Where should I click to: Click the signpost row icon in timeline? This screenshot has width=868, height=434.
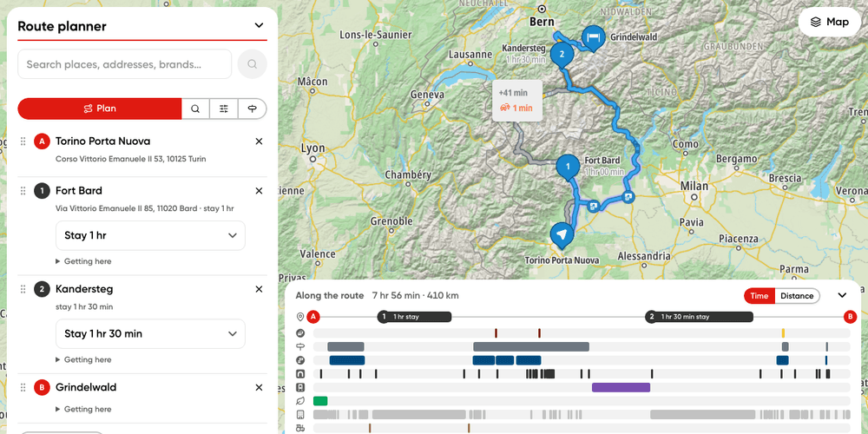pos(300,346)
